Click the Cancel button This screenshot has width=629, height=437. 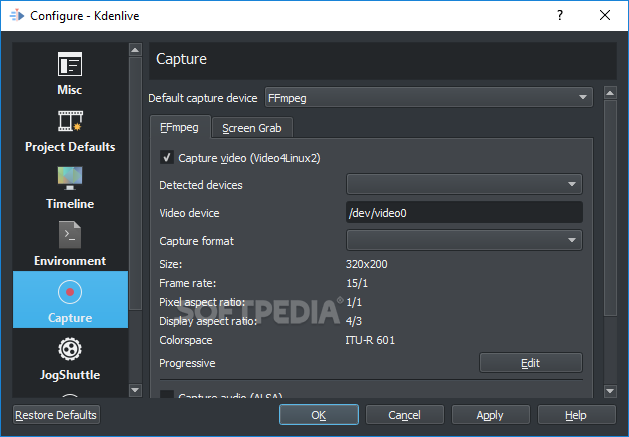[404, 415]
